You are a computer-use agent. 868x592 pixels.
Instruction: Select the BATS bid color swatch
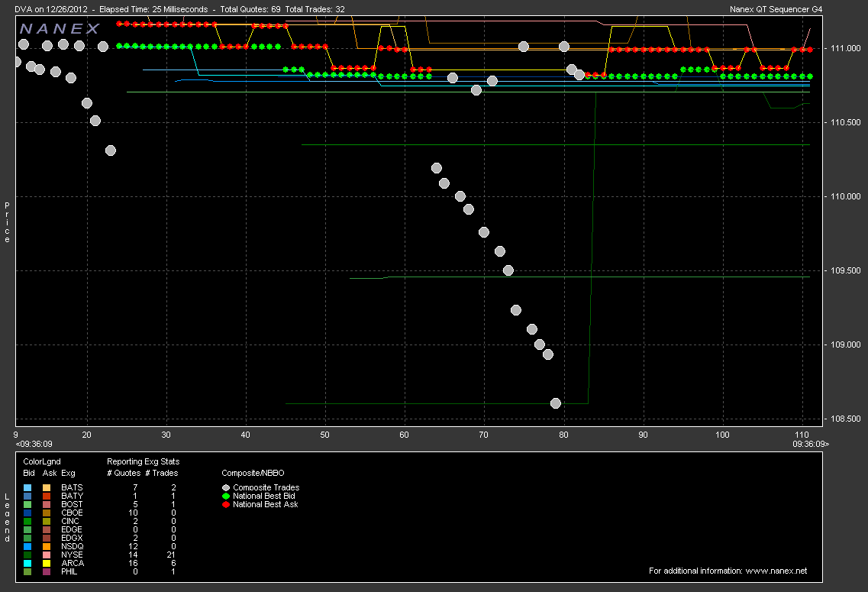27,488
